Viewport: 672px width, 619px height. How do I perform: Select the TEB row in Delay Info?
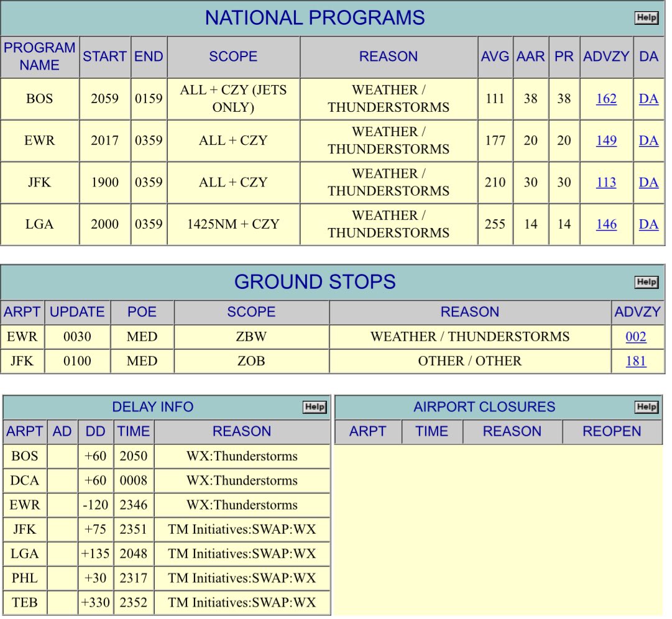(165, 603)
